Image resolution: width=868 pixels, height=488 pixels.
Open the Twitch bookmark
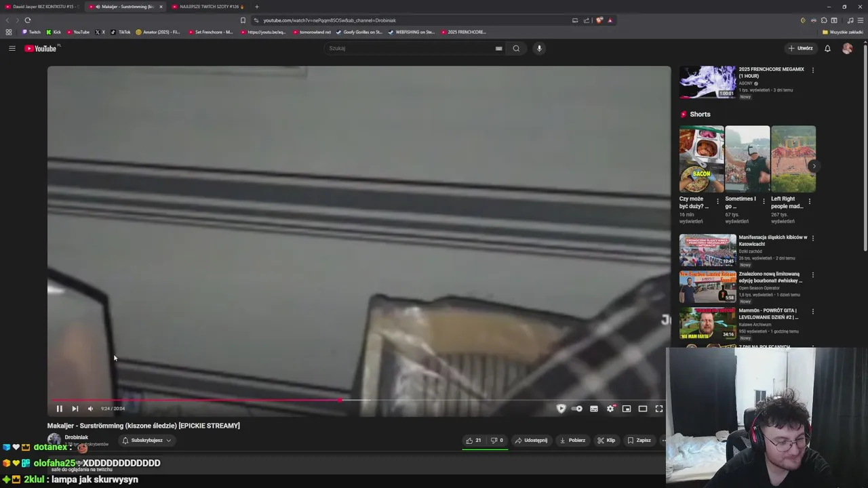[x=31, y=32]
